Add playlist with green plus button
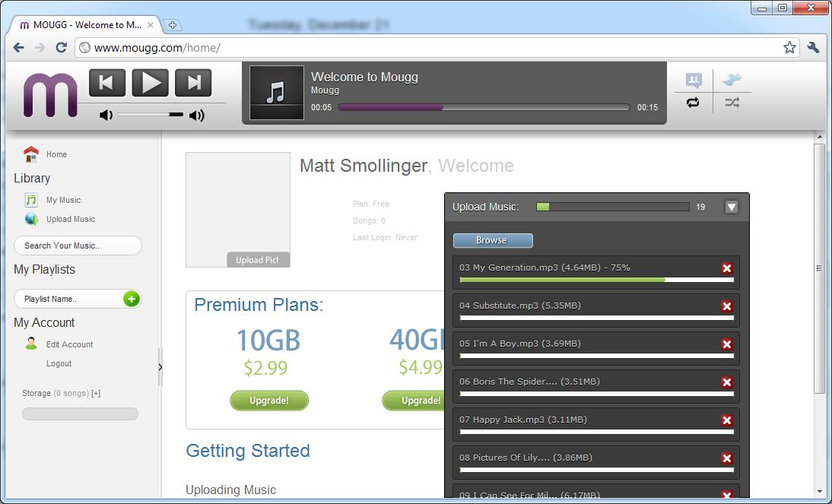This screenshot has height=504, width=832. tap(132, 299)
